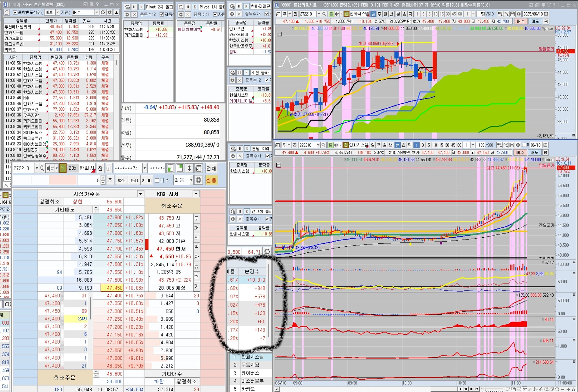Toggle 포착빈도상위 checkbox
578x392 pixels.
click(15, 12)
